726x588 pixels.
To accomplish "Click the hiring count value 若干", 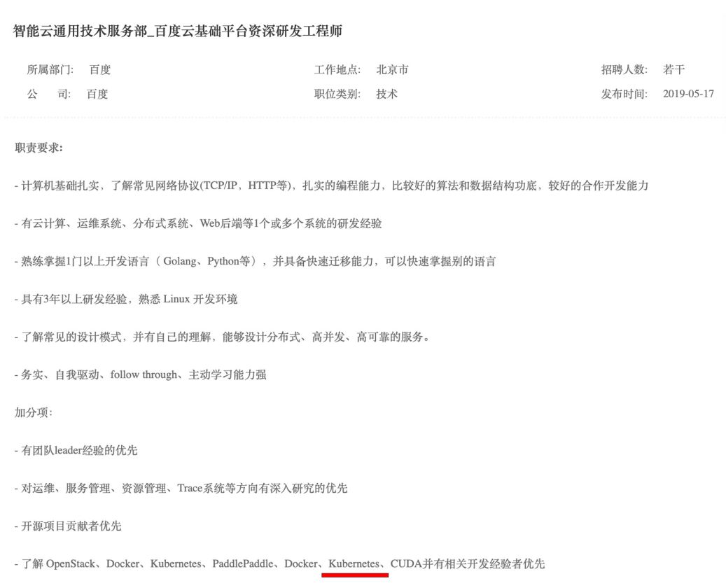I will (673, 70).
